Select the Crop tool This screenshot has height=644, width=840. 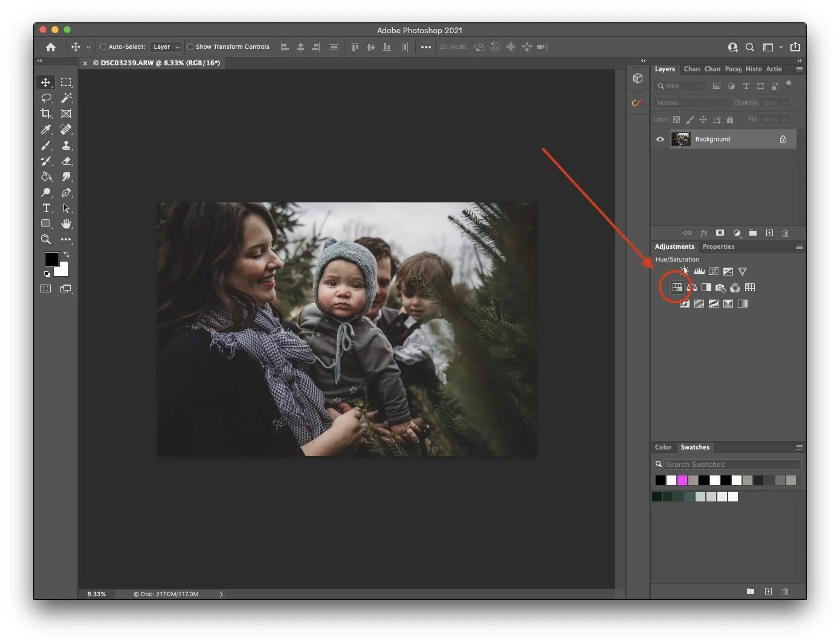(46, 114)
